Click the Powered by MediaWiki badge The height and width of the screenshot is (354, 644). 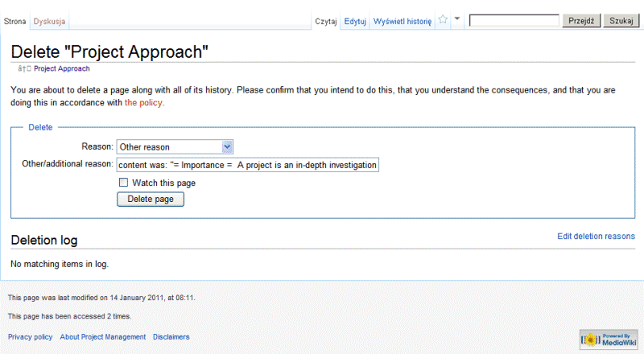pos(607,338)
